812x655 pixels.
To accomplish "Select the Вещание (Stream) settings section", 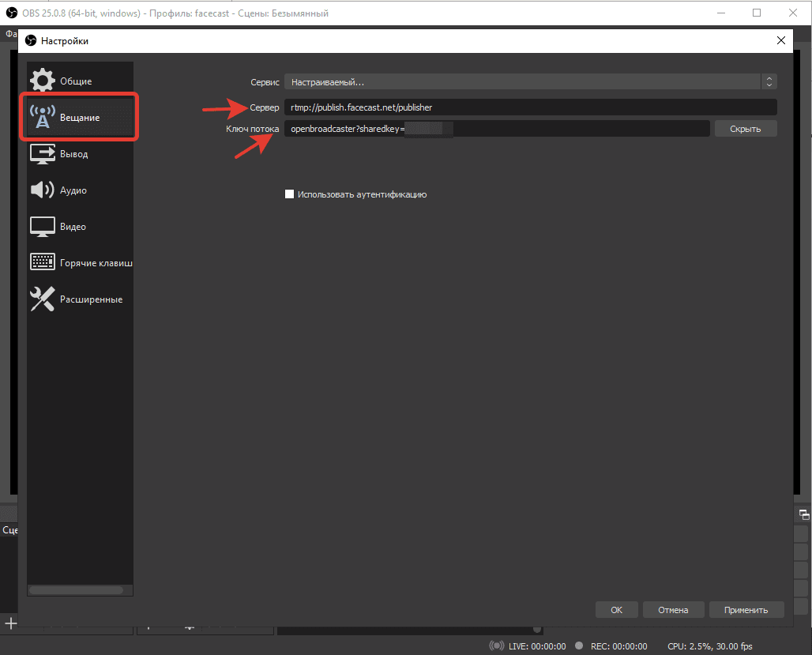I will point(80,117).
